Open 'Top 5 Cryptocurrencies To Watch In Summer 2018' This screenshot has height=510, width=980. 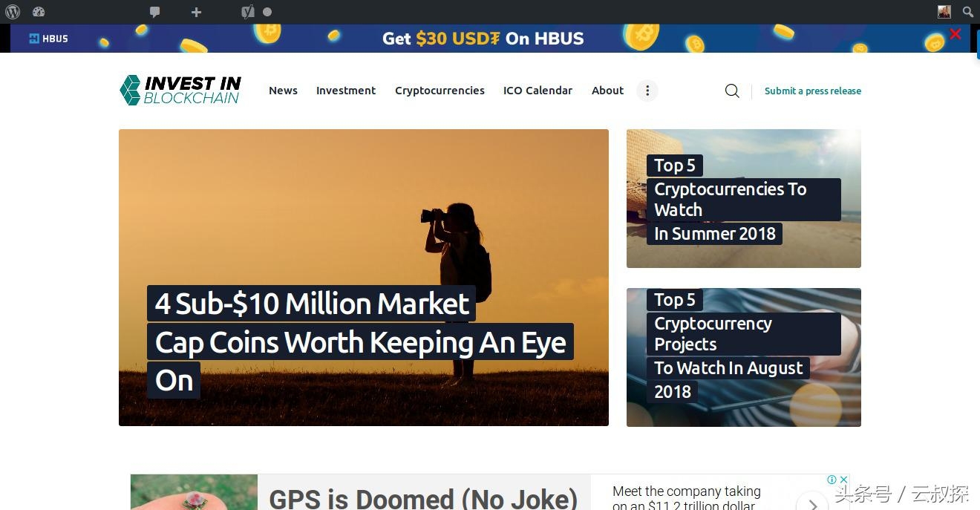point(744,199)
